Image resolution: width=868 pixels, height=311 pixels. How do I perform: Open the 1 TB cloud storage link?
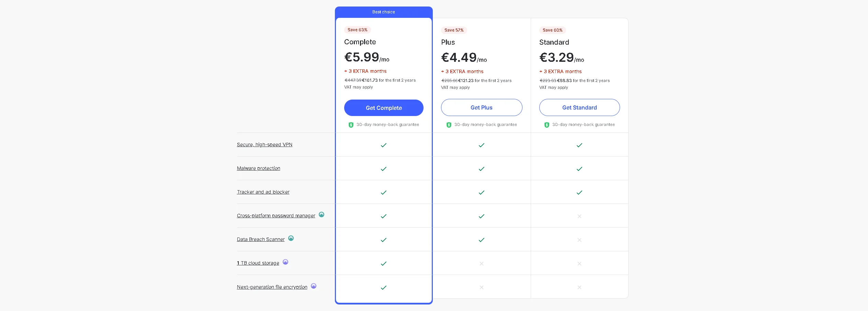pyautogui.click(x=258, y=263)
